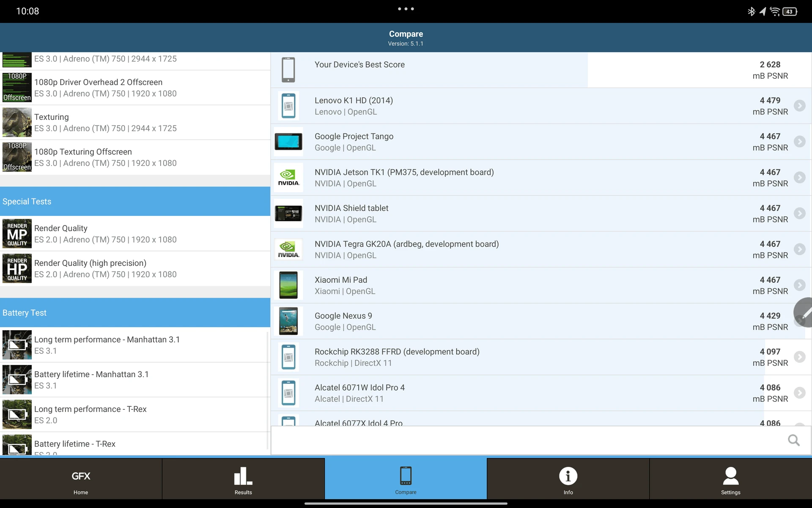Open Rockchip RK3288 FFRD details arrow
Image resolution: width=812 pixels, height=508 pixels.
799,357
